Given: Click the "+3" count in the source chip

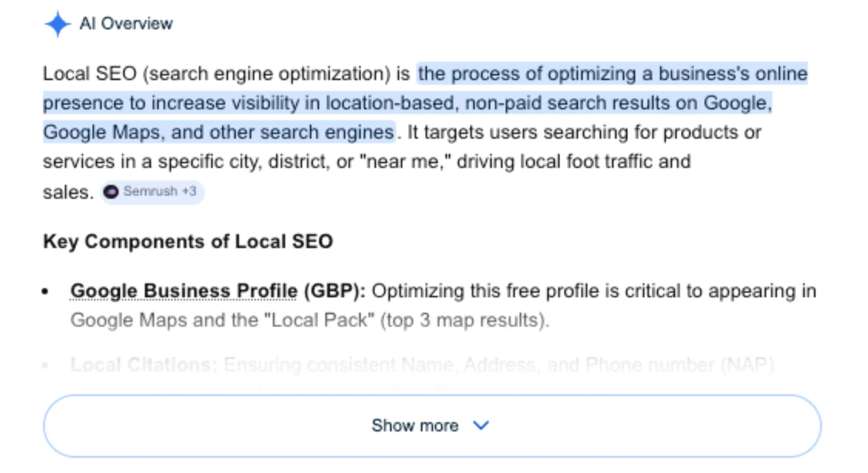Looking at the screenshot, I should (x=189, y=191).
